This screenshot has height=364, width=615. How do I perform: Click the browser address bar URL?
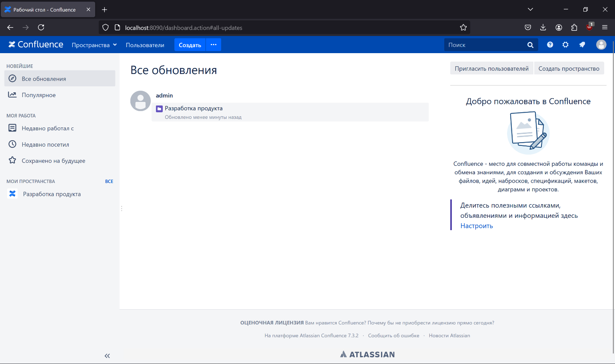184,28
